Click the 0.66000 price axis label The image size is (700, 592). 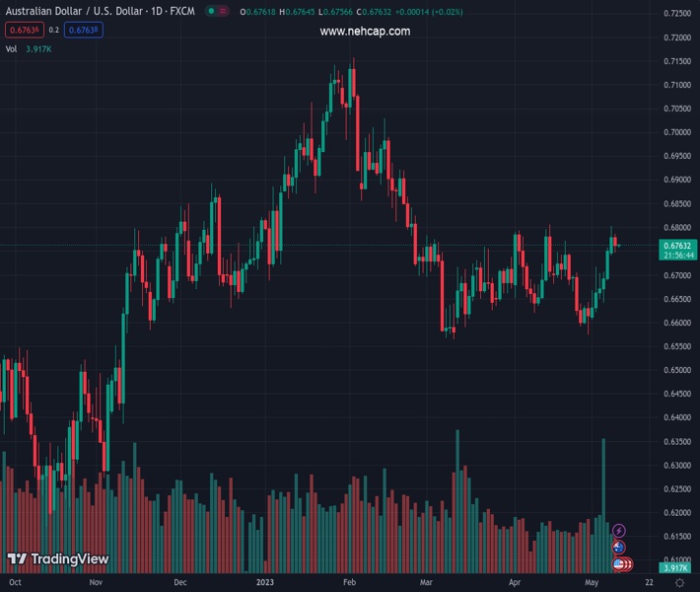[x=676, y=323]
